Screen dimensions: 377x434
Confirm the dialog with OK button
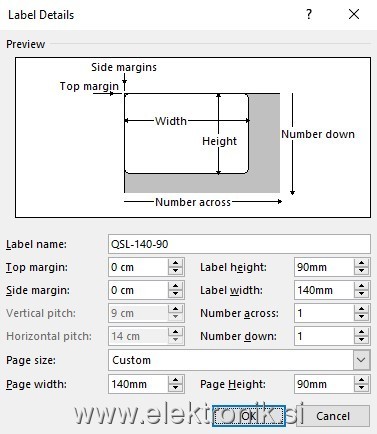click(x=249, y=416)
